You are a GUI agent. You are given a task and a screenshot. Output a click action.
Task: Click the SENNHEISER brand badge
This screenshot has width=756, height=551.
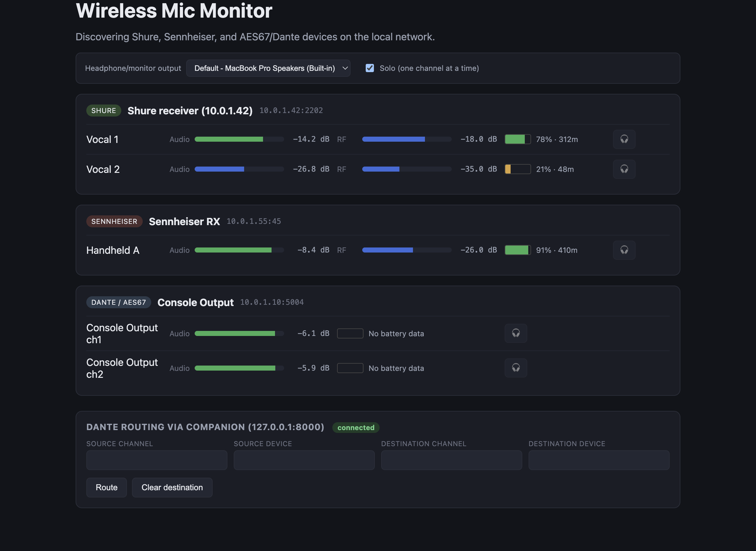point(114,221)
